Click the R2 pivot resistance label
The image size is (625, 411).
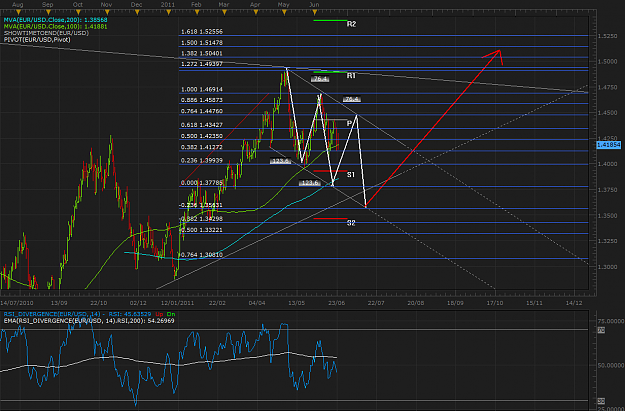pyautogui.click(x=351, y=24)
